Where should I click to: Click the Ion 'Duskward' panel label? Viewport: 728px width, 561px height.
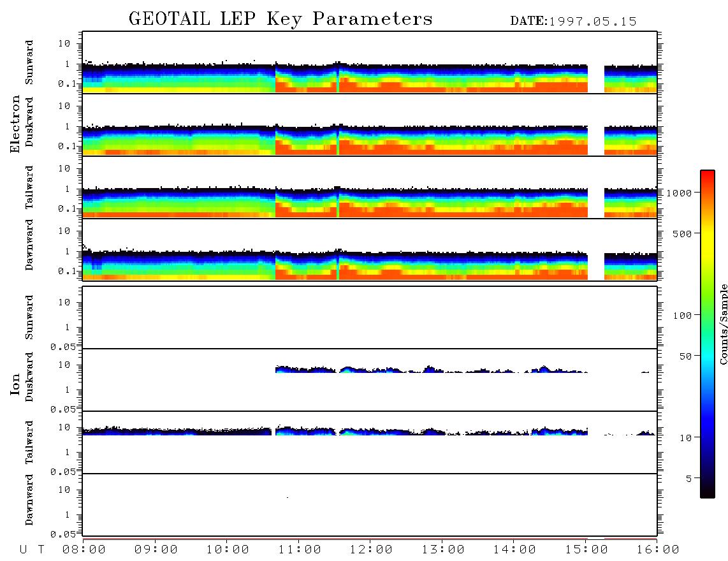pos(29,377)
